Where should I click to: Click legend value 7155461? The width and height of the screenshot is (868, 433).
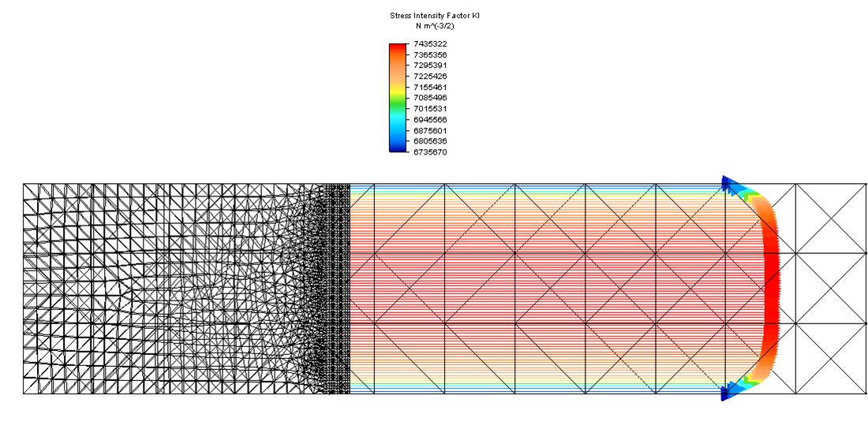pos(430,87)
